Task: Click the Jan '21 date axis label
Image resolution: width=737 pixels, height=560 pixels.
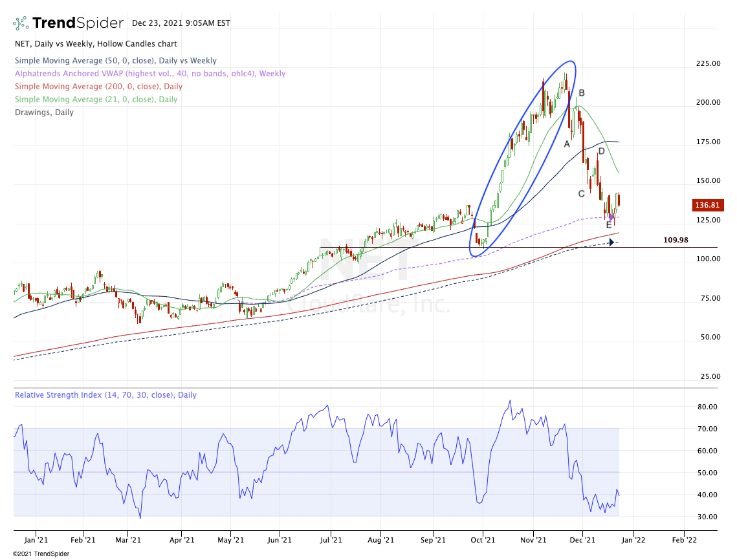Action: pos(36,540)
